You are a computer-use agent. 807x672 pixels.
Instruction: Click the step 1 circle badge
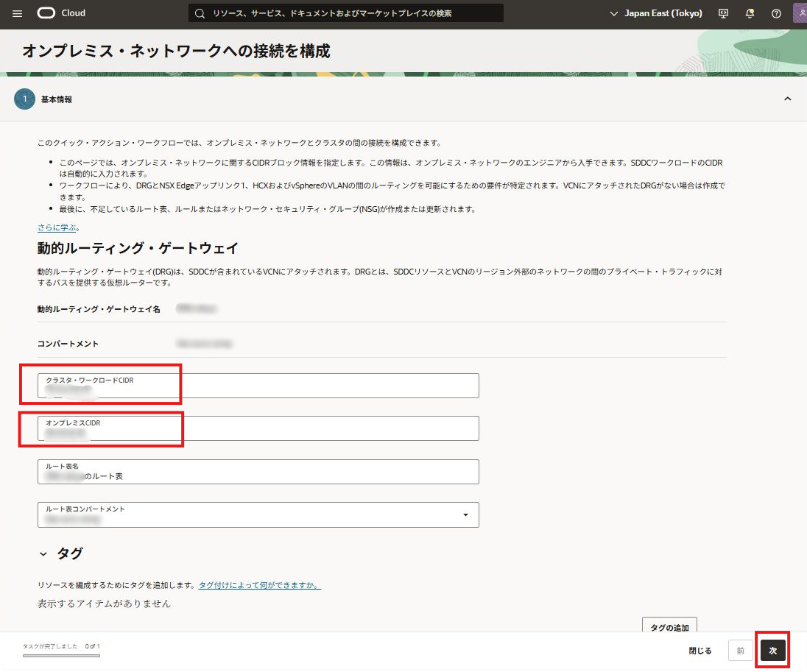click(x=24, y=99)
